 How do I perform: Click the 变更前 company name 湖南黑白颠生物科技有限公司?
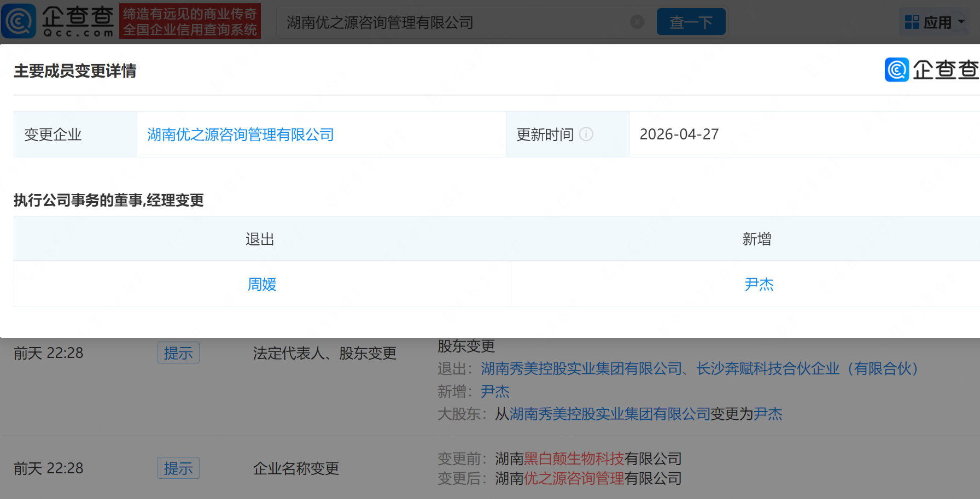(588, 459)
